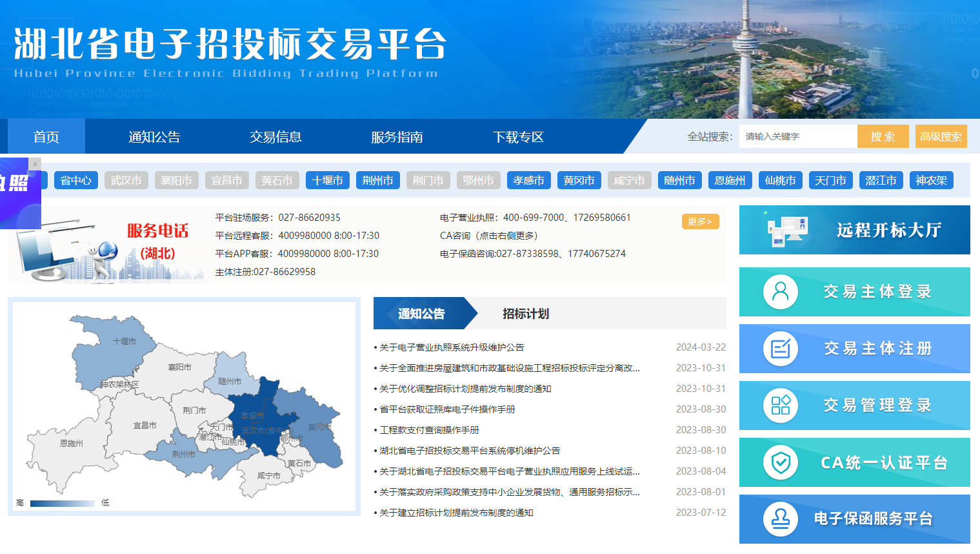980x554 pixels.
Task: Open 高级搜索 advanced search
Action: pyautogui.click(x=941, y=136)
